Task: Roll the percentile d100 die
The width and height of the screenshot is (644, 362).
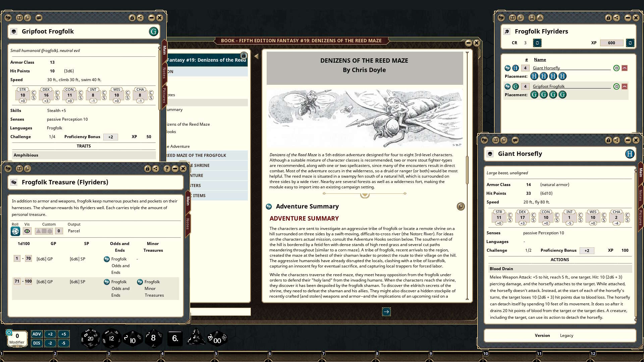Action: [217, 338]
